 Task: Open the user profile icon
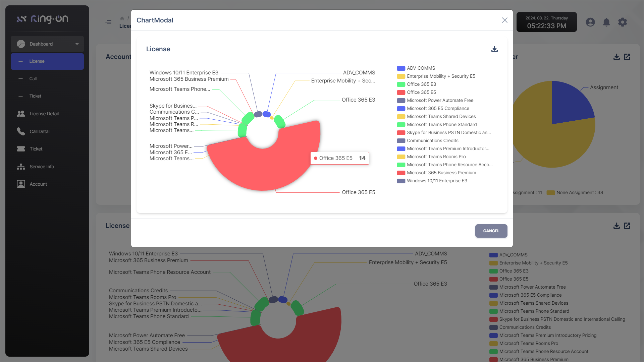pyautogui.click(x=590, y=22)
